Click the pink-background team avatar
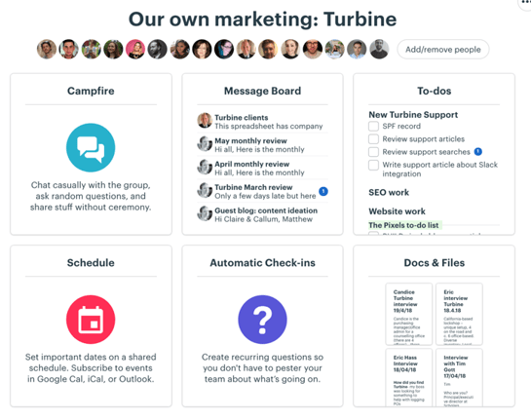531x420 pixels. 135,49
